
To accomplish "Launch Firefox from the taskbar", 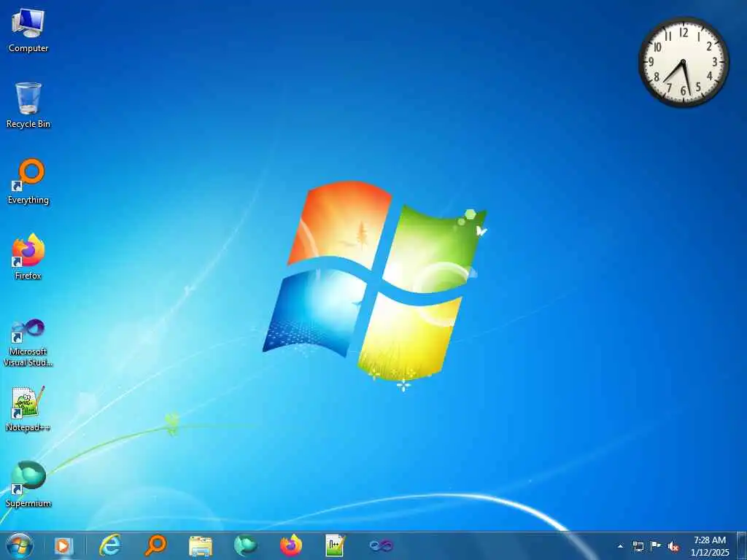I will [291, 545].
